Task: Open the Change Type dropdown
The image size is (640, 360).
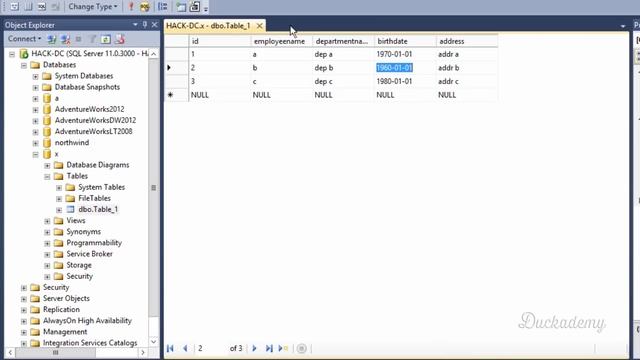Action: pyautogui.click(x=93, y=7)
